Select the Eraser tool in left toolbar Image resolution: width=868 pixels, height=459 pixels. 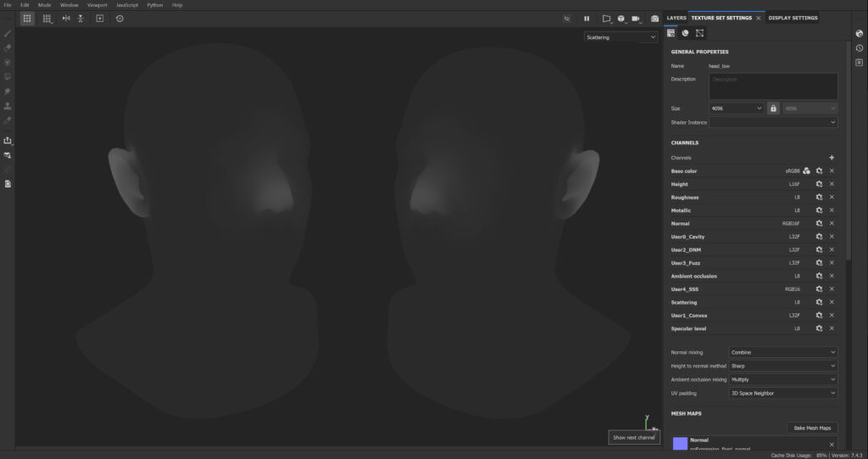pyautogui.click(x=8, y=48)
